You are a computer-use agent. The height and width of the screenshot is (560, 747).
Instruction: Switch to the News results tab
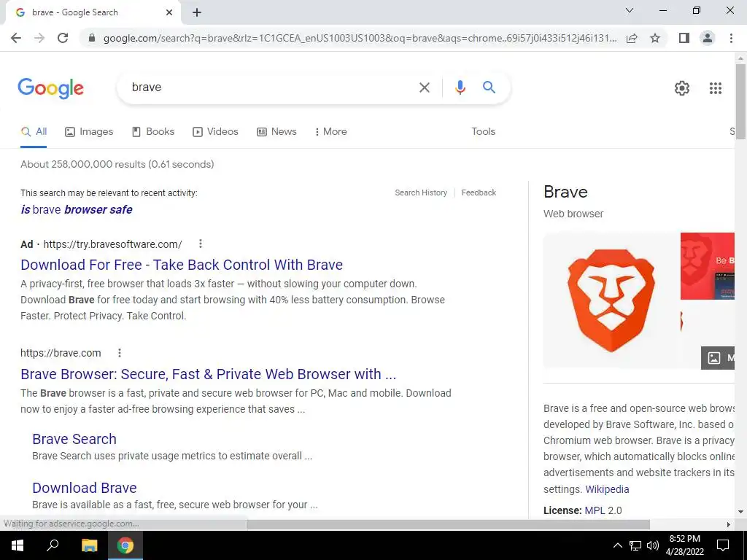pyautogui.click(x=276, y=131)
